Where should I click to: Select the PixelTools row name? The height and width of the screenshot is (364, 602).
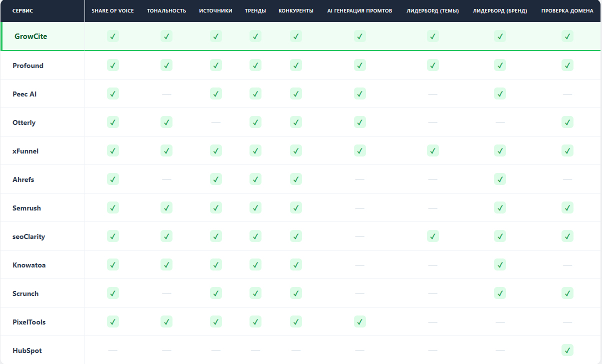pos(29,322)
